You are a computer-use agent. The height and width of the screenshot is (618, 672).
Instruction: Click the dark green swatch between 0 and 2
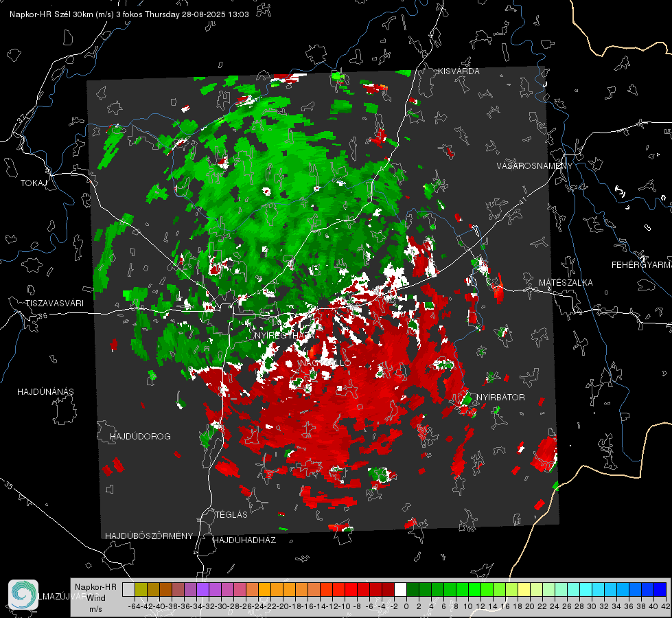pos(413,589)
